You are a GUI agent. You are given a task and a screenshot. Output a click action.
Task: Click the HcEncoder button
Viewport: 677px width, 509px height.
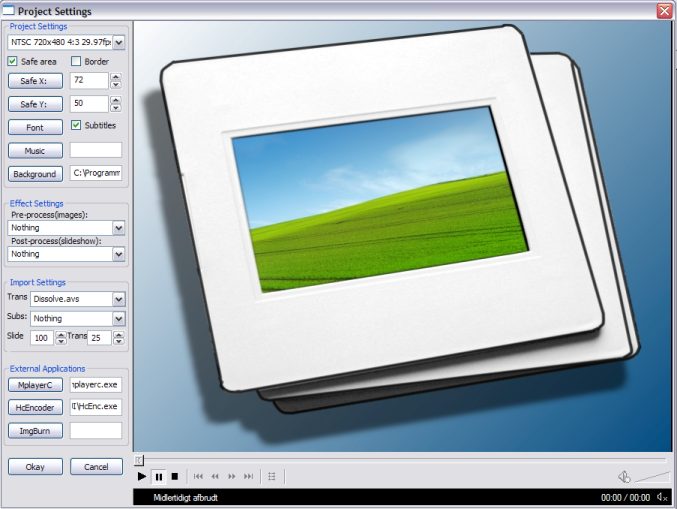click(35, 408)
